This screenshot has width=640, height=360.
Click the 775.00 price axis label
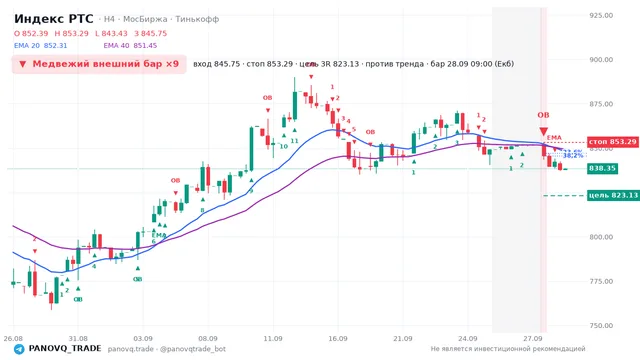[x=601, y=282]
